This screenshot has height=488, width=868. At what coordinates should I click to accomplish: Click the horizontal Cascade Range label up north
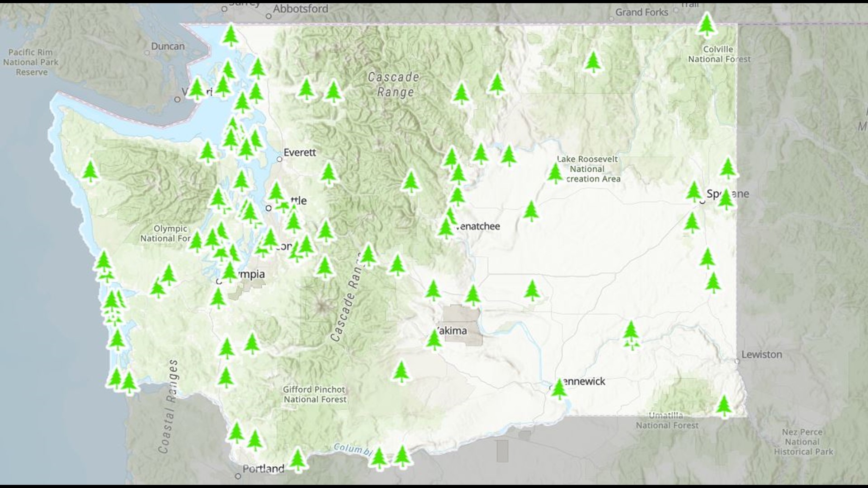click(x=394, y=84)
